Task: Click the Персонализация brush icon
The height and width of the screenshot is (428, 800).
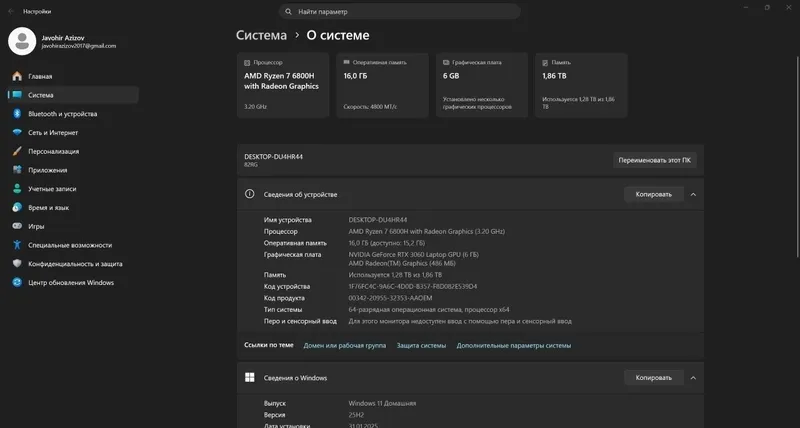Action: (x=17, y=151)
